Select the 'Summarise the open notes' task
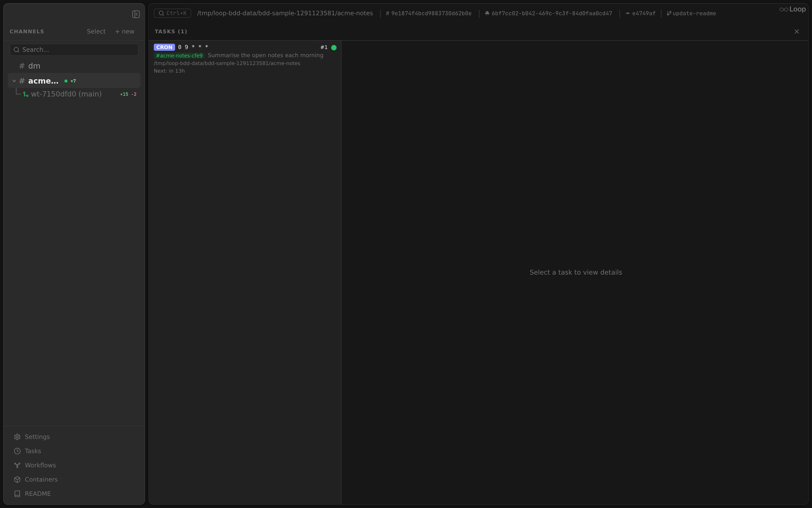This screenshot has height=508, width=812. point(245,59)
